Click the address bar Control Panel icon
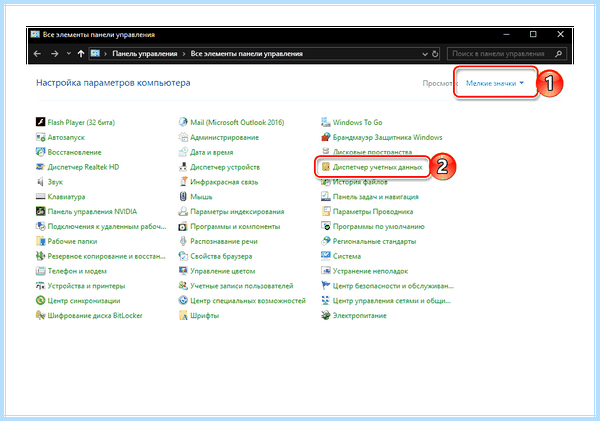600x421 pixels. 95,54
